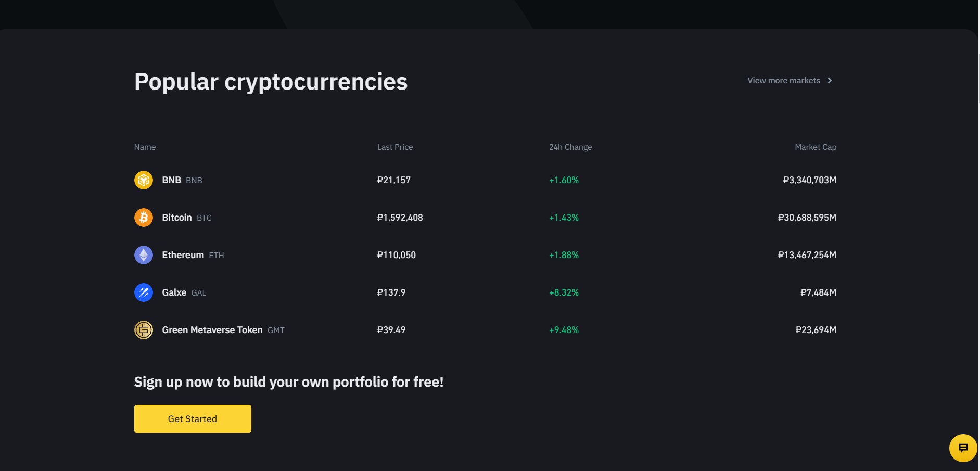The height and width of the screenshot is (471, 980).
Task: Click the +9.48% change for GMT
Action: pos(564,330)
